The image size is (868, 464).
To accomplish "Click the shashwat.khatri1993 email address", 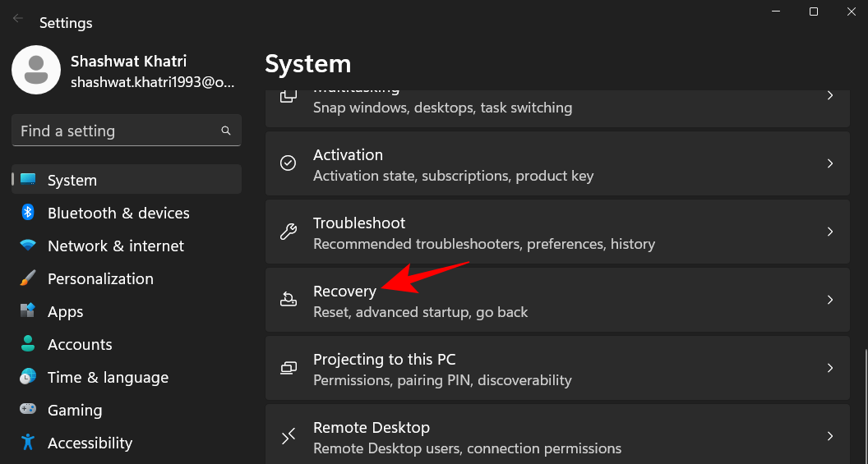I will click(x=153, y=82).
